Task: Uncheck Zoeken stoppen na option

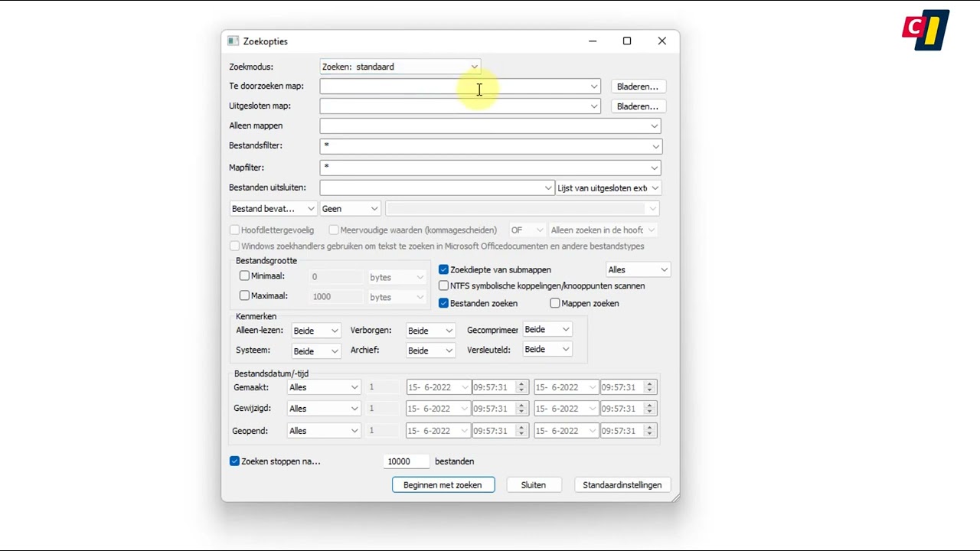Action: (235, 461)
